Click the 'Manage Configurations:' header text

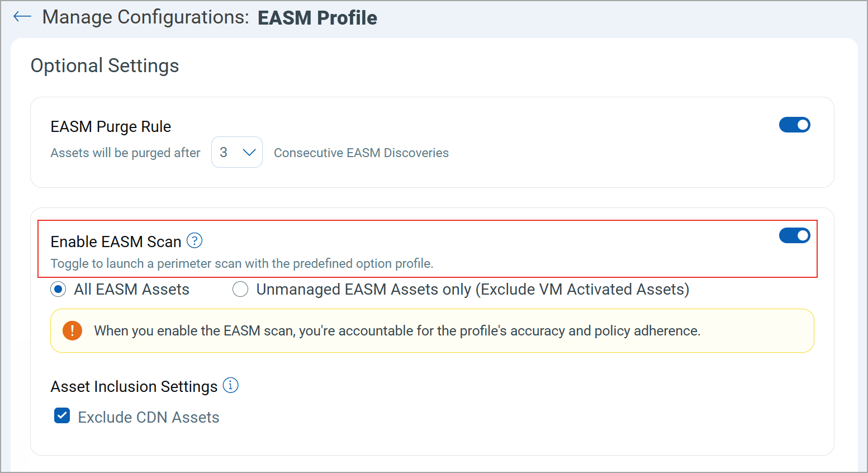pyautogui.click(x=146, y=17)
